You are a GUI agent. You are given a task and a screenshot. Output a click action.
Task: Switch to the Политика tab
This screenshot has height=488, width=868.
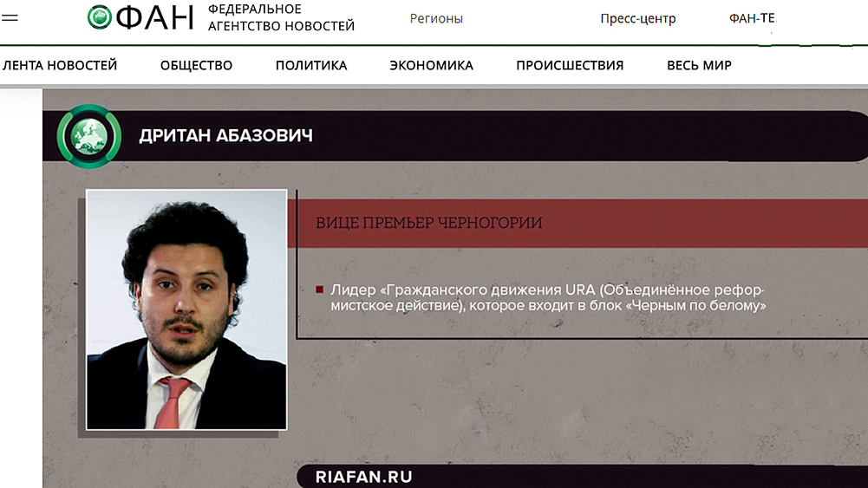click(311, 65)
